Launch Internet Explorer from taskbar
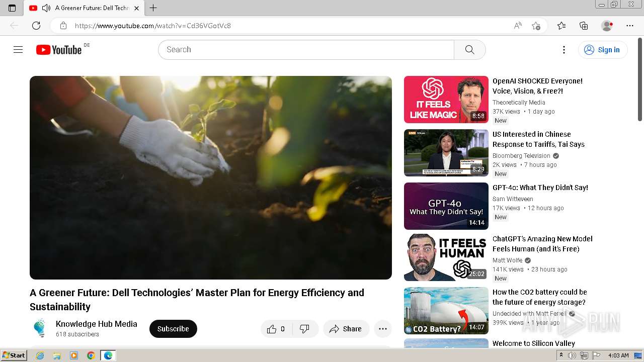644x362 pixels. [40, 355]
